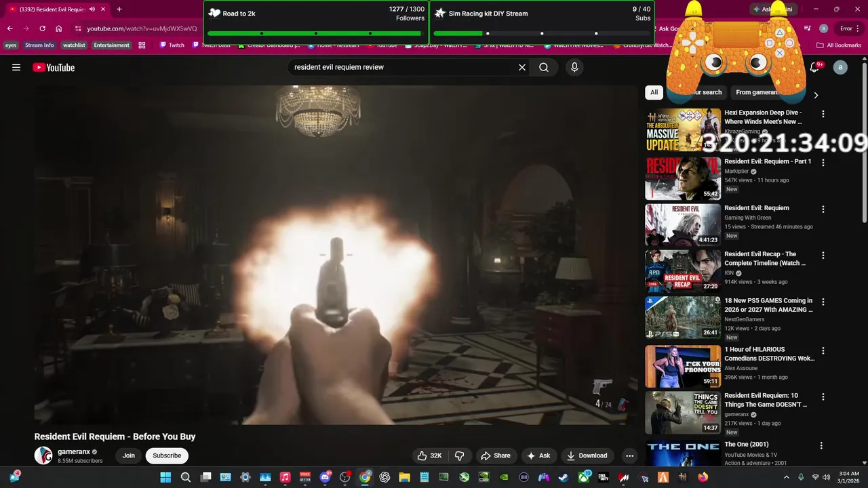Screen dimensions: 868x488
Task: Open a new browser tab
Action: [x=119, y=9]
